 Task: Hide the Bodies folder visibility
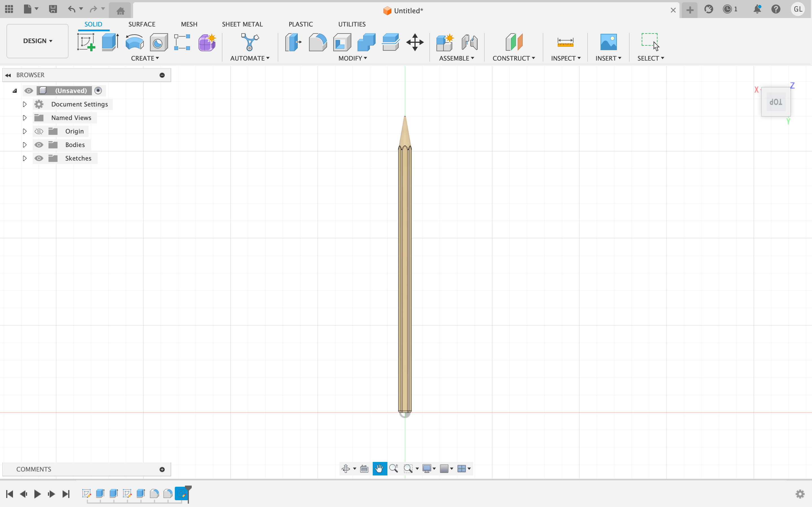coord(39,145)
